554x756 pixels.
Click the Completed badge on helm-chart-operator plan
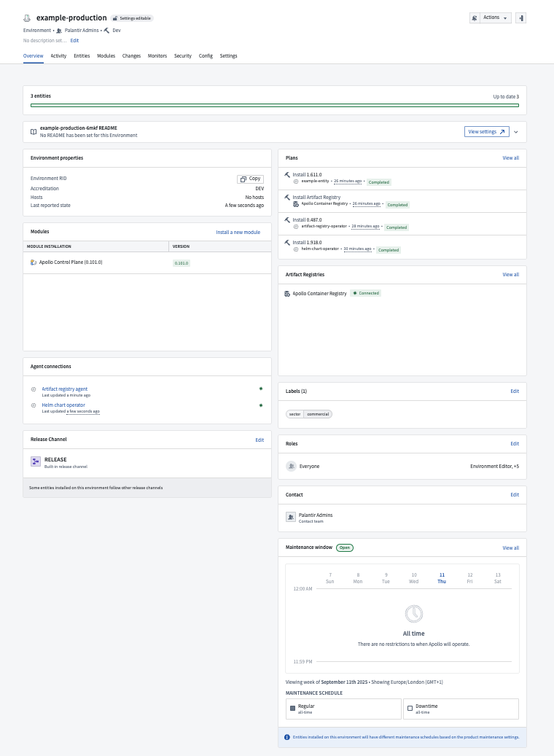pos(388,250)
